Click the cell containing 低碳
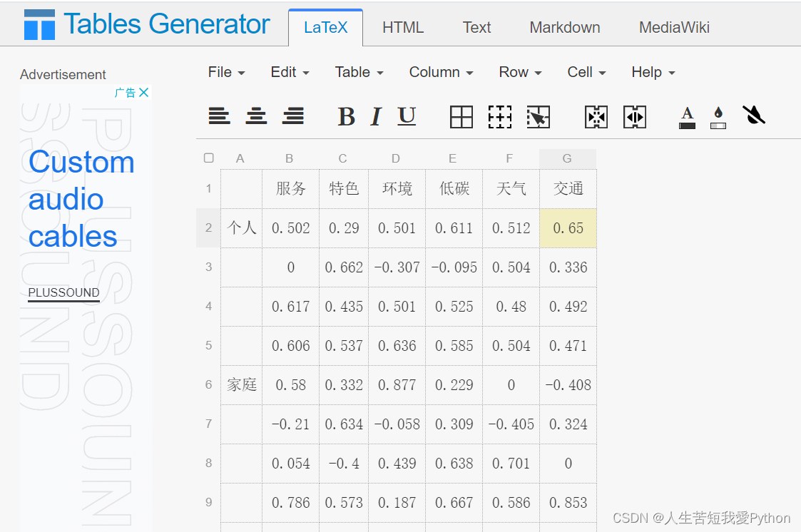Viewport: 801px width, 532px height. pos(454,189)
